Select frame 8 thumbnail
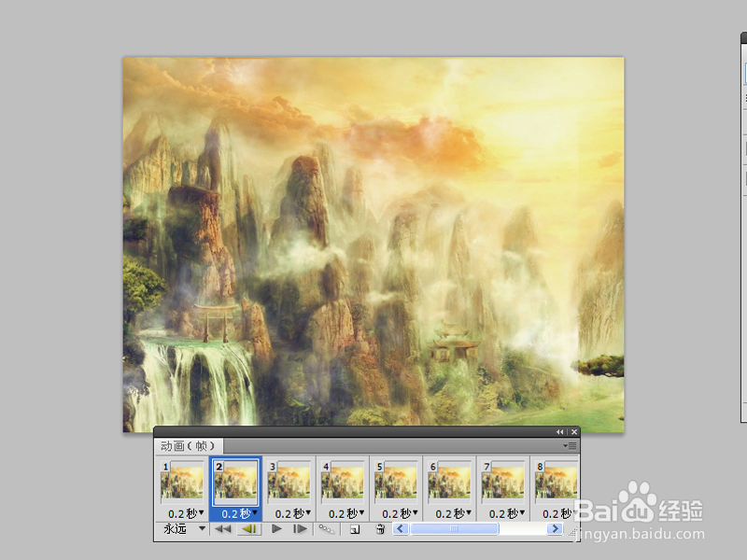This screenshot has width=747, height=560. pyautogui.click(x=556, y=483)
